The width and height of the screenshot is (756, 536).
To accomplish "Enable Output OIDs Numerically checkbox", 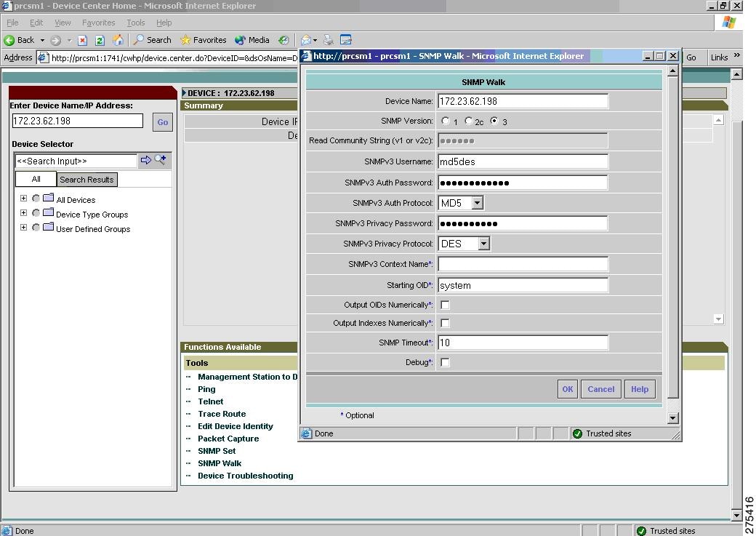I will coord(445,305).
